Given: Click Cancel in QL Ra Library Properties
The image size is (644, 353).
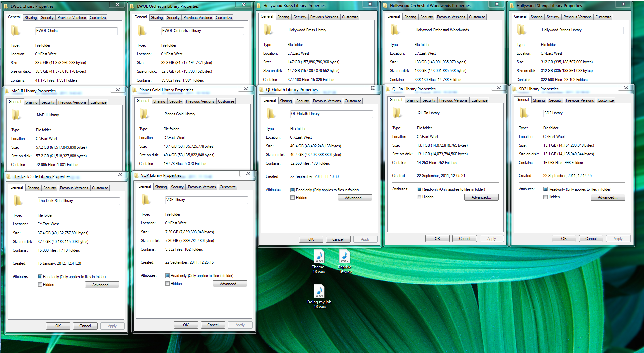Looking at the screenshot, I should pyautogui.click(x=465, y=239).
